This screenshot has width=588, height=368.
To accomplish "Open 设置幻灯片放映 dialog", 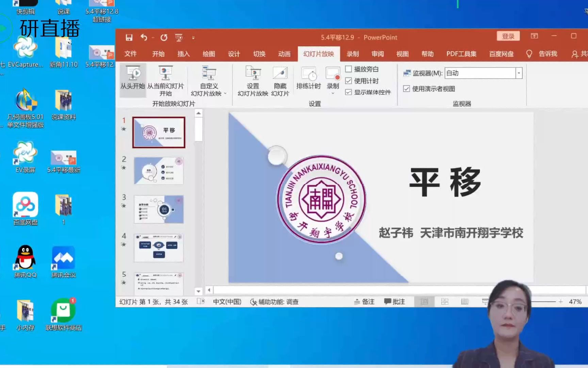I will [253, 81].
